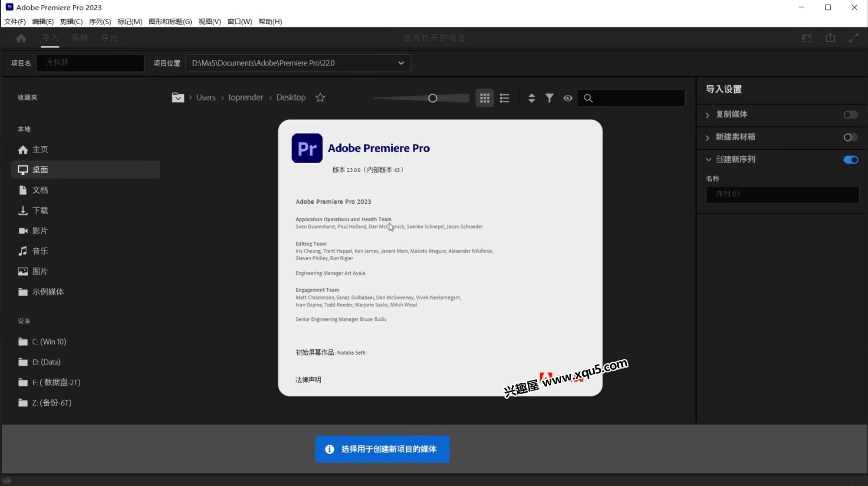The height and width of the screenshot is (486, 868).
Task: Click toprender in the breadcrumb path
Action: [246, 98]
